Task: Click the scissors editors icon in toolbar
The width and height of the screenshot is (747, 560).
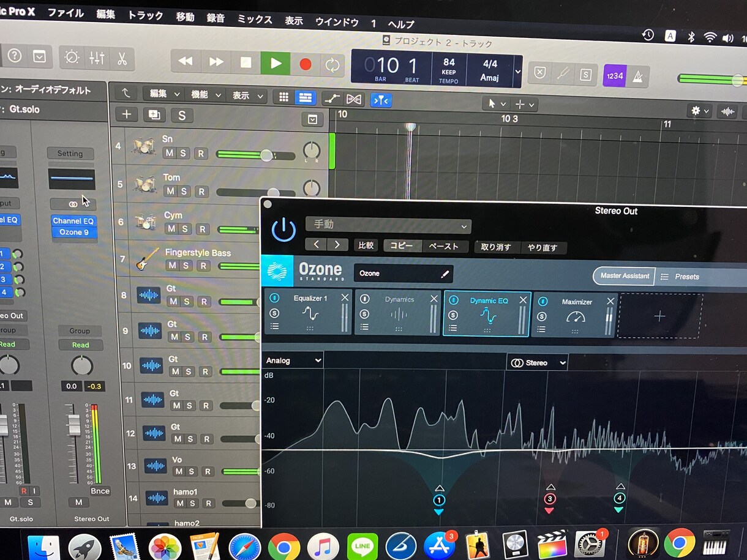Action: tap(122, 58)
